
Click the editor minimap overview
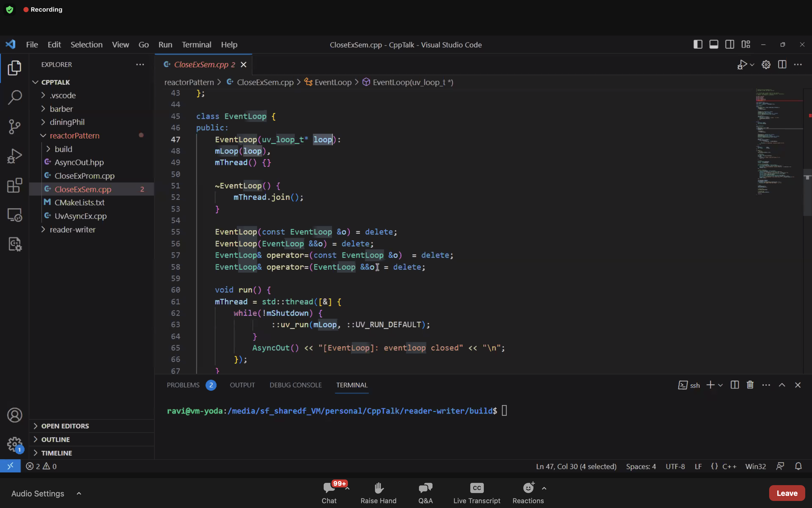[779, 141]
